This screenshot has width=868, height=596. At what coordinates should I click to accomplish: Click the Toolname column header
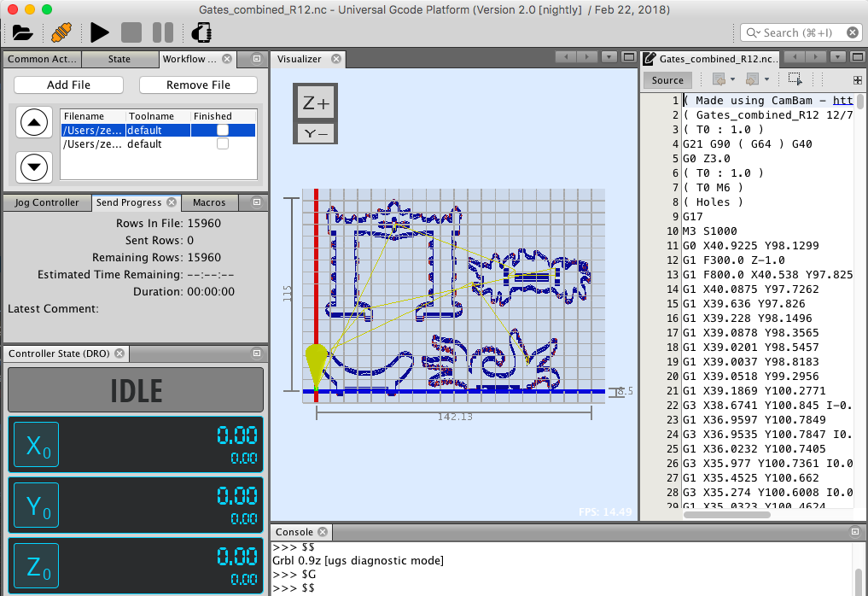pyautogui.click(x=158, y=116)
